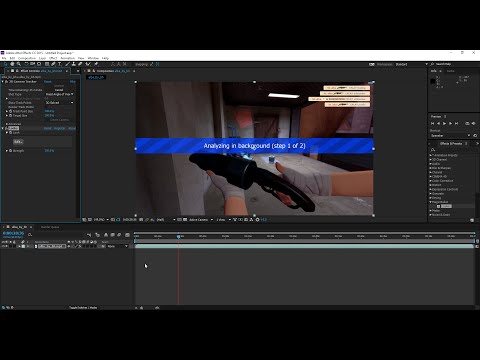Click the Create Camera button
Image resolution: width=480 pixels, height=360 pixels.
click(59, 120)
